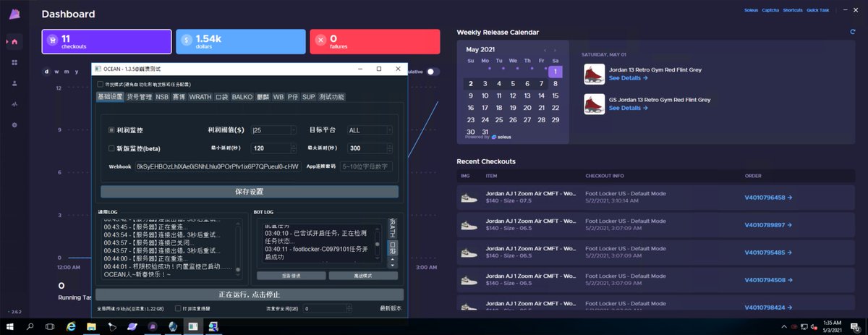
Task: Switch to the 基础设置 tab
Action: coord(110,96)
